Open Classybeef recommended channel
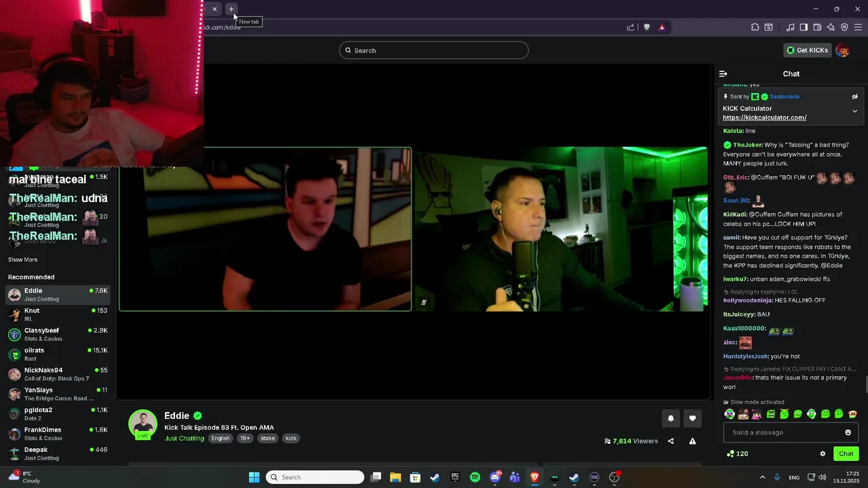 [x=58, y=334]
